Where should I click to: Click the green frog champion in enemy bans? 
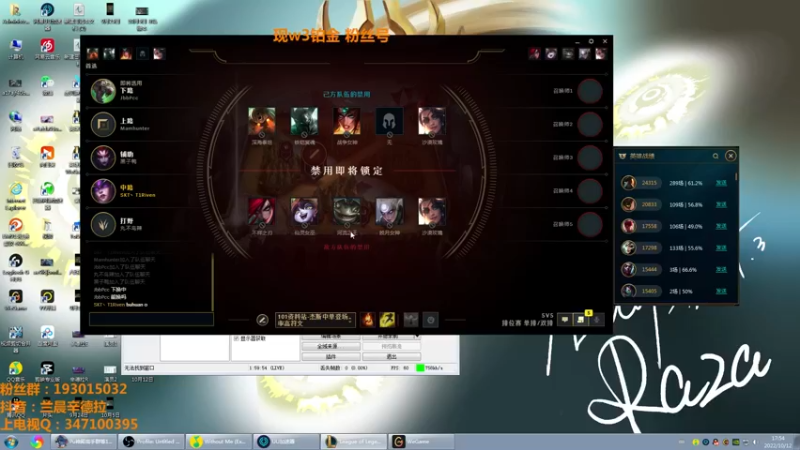pos(346,211)
